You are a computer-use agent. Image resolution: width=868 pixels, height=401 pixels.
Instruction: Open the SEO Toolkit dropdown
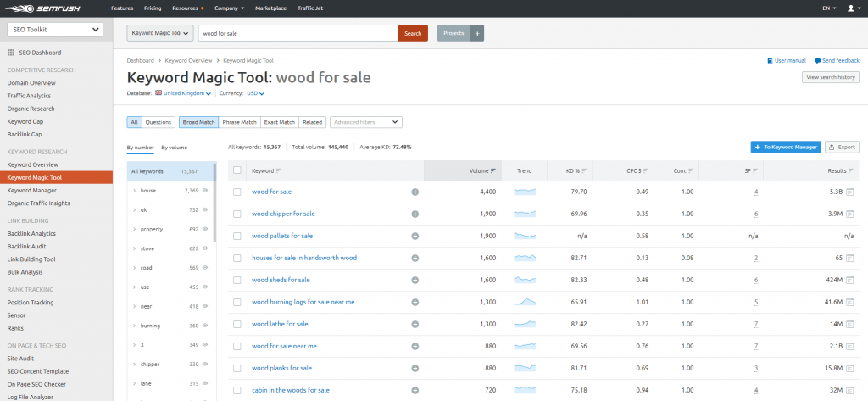point(55,30)
